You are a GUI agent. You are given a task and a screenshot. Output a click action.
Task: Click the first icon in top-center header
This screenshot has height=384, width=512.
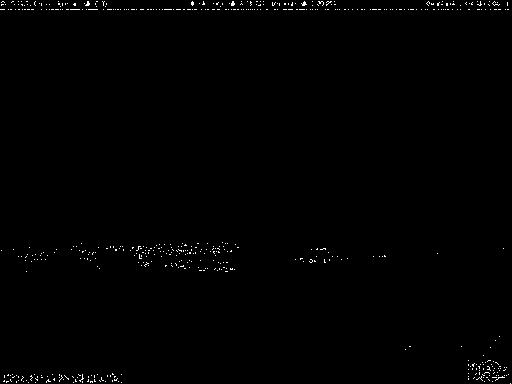pyautogui.click(x=193, y=4)
